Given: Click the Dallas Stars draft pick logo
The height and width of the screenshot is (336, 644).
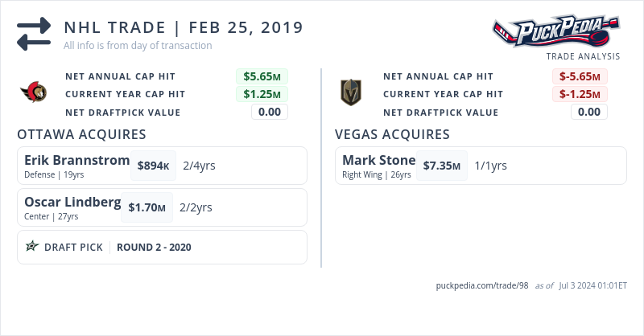Looking at the screenshot, I should coord(32,247).
